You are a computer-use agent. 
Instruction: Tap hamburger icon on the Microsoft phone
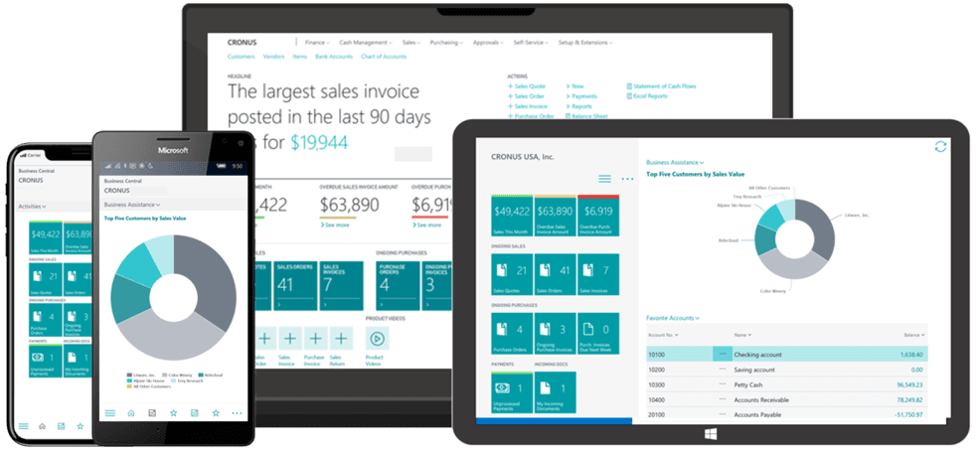[x=110, y=413]
